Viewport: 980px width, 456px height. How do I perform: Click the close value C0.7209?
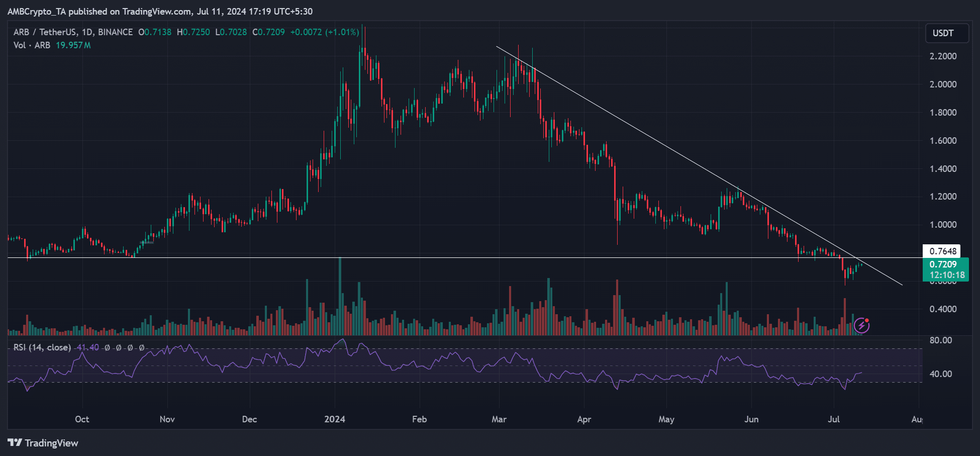(x=268, y=32)
